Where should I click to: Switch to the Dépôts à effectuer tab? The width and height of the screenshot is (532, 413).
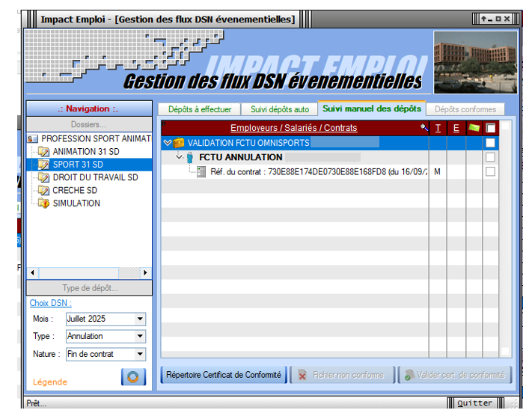tap(199, 109)
